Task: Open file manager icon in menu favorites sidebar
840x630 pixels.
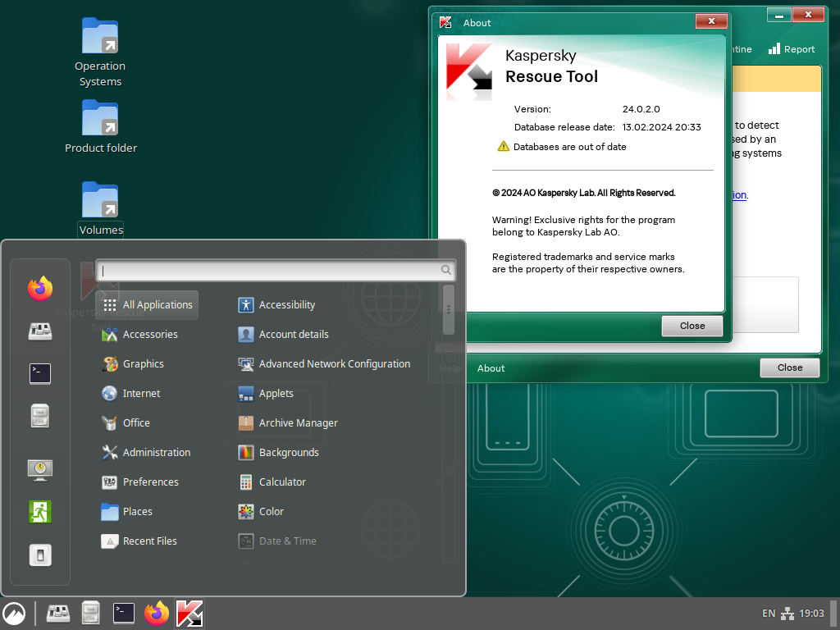Action: pyautogui.click(x=40, y=416)
